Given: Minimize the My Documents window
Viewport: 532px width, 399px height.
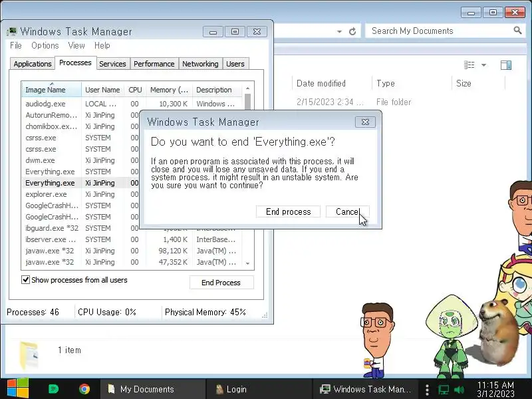Looking at the screenshot, I should pyautogui.click(x=471, y=13).
